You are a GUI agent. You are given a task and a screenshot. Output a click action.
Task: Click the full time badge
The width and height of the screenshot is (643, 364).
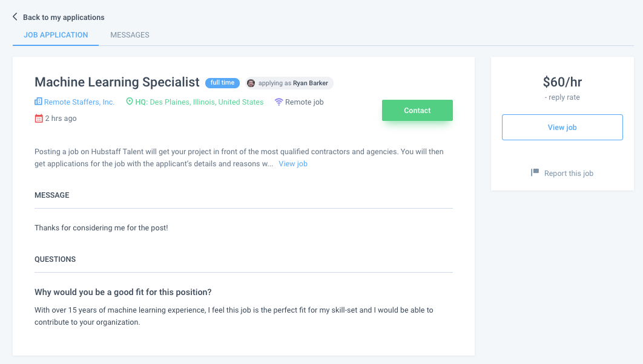[x=222, y=83]
